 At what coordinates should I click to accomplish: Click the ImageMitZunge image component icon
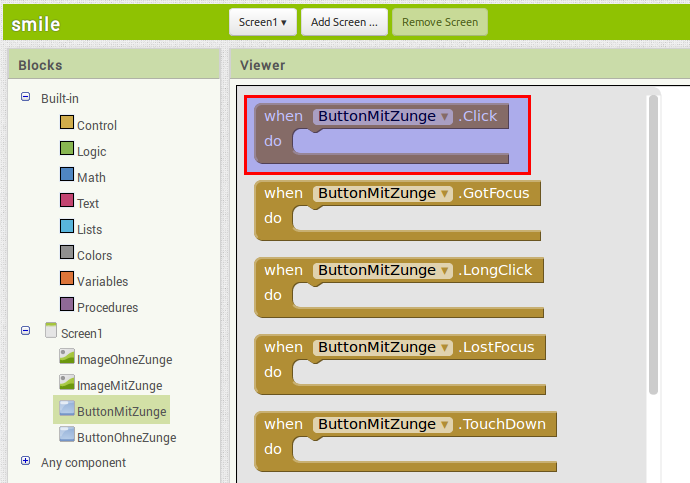tap(67, 383)
